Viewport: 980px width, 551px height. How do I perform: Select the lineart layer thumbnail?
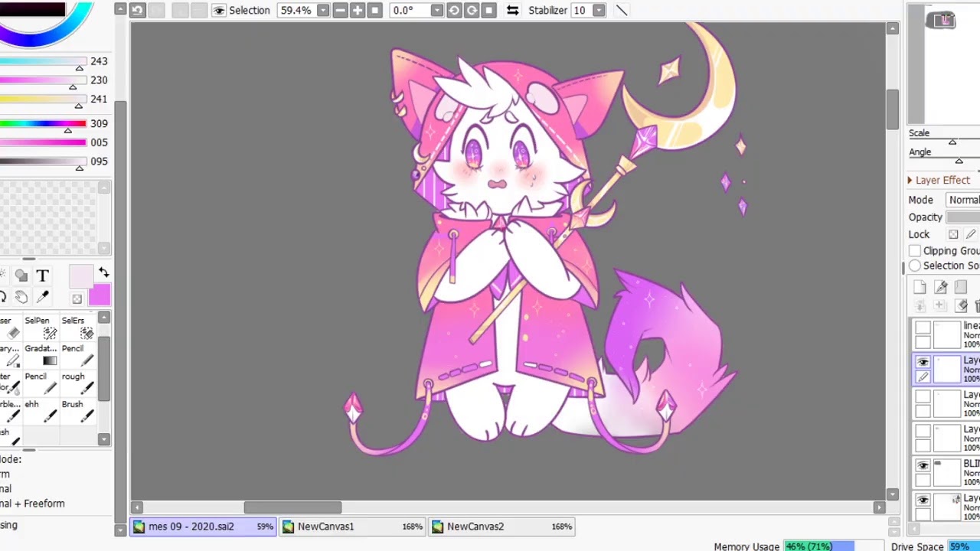pos(946,334)
